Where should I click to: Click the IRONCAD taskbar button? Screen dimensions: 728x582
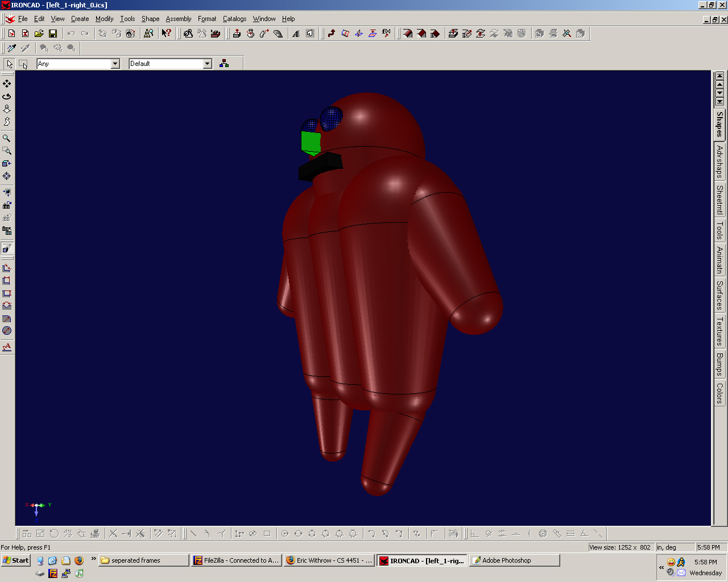422,560
